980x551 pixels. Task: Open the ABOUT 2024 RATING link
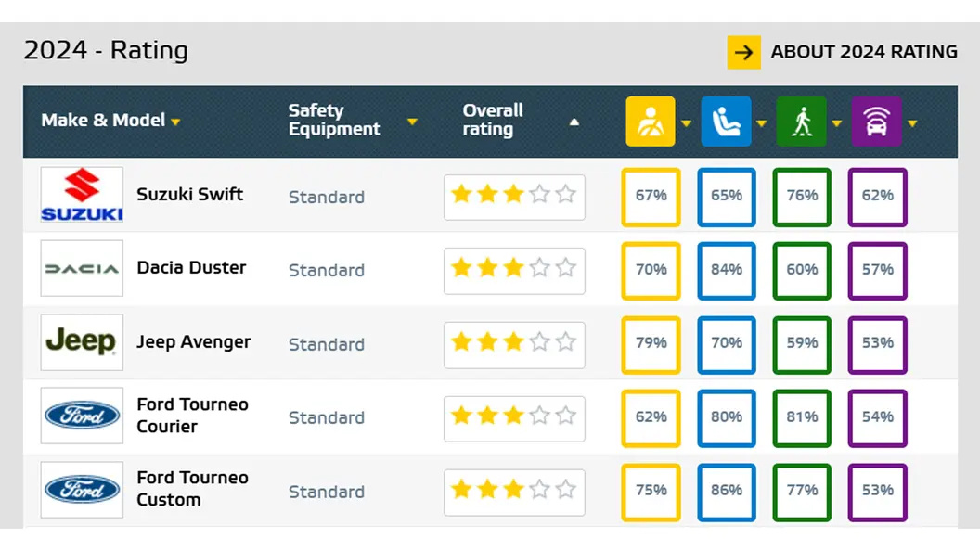(864, 53)
